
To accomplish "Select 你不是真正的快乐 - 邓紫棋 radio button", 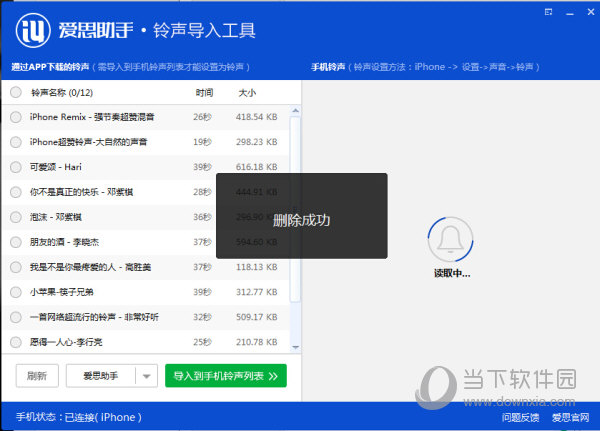I will [16, 192].
